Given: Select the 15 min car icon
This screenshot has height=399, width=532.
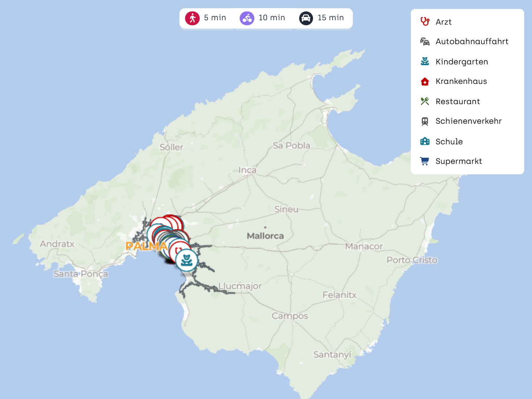Looking at the screenshot, I should click(306, 18).
